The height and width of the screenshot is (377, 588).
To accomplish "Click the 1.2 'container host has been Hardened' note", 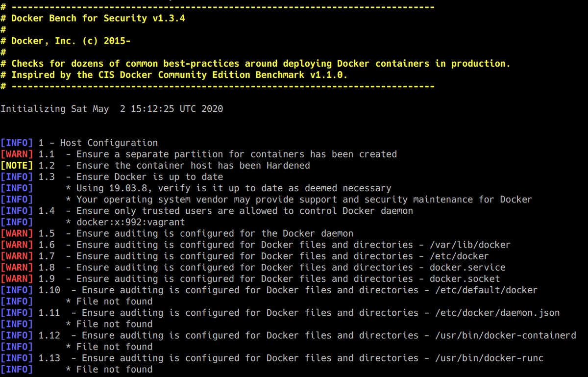I will [155, 166].
